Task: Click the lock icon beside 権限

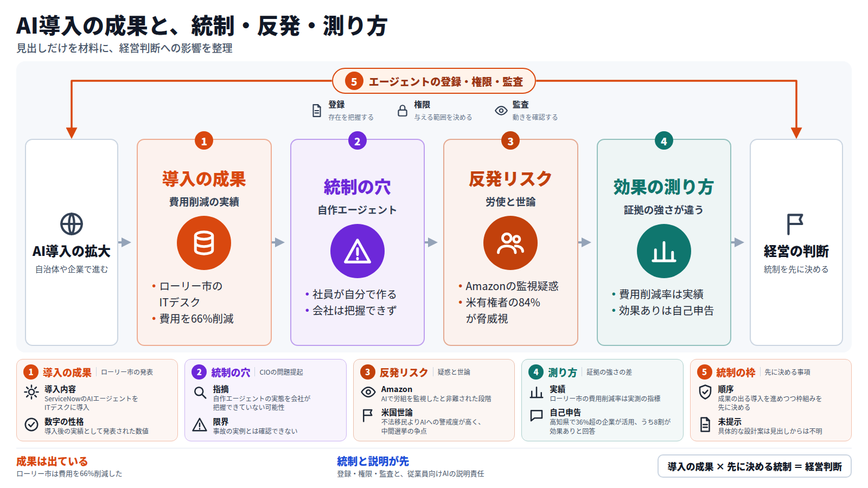Action: (x=403, y=111)
